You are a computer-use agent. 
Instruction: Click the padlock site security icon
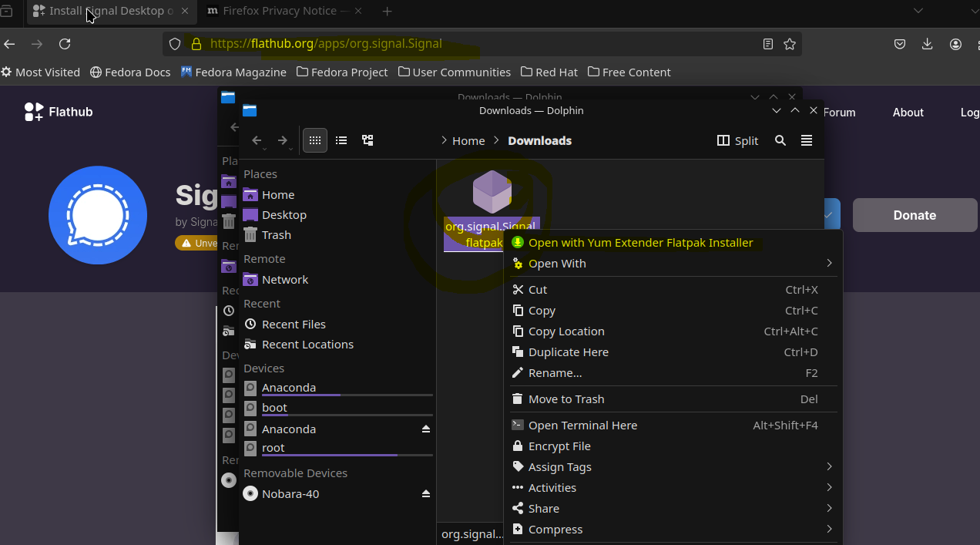pyautogui.click(x=196, y=44)
